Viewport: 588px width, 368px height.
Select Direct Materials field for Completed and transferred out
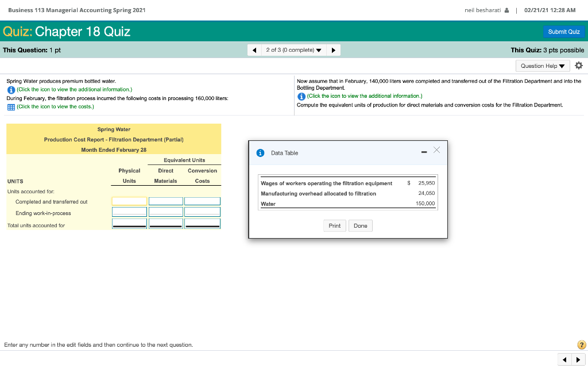(x=166, y=201)
